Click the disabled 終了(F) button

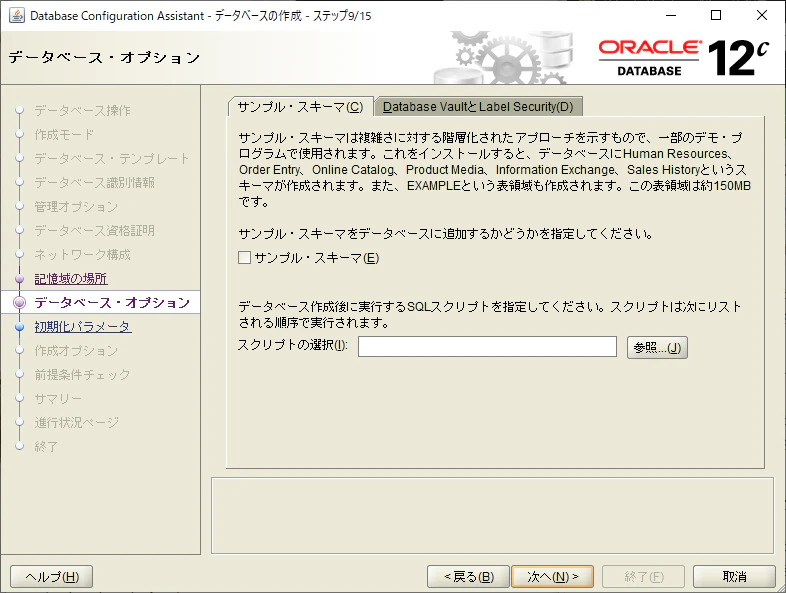[644, 576]
